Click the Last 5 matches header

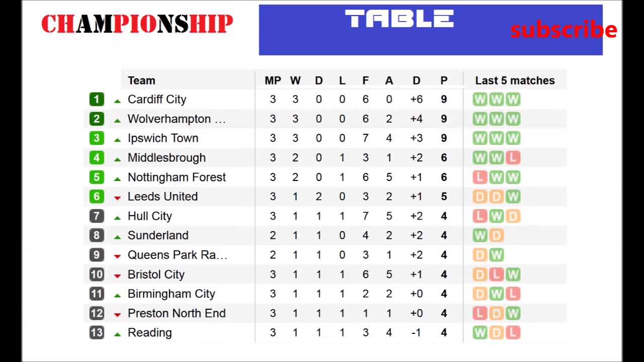click(x=515, y=80)
